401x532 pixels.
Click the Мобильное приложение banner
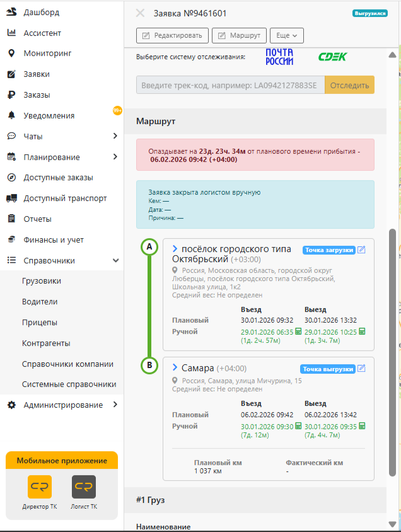coord(62,460)
